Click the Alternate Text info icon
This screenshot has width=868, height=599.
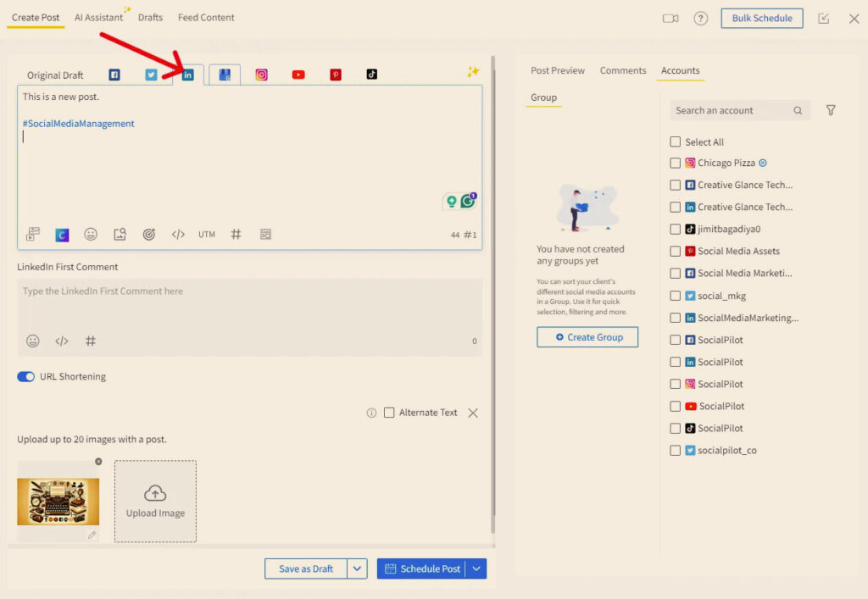tap(371, 413)
